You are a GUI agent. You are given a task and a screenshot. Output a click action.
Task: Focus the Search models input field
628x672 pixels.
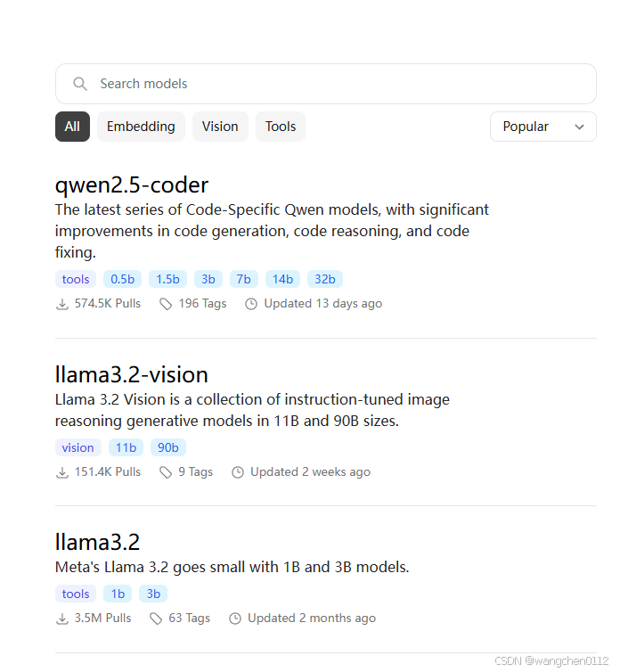click(326, 84)
